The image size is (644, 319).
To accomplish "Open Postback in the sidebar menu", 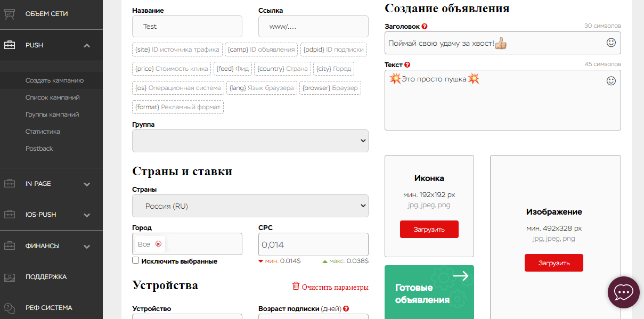I will pyautogui.click(x=39, y=149).
